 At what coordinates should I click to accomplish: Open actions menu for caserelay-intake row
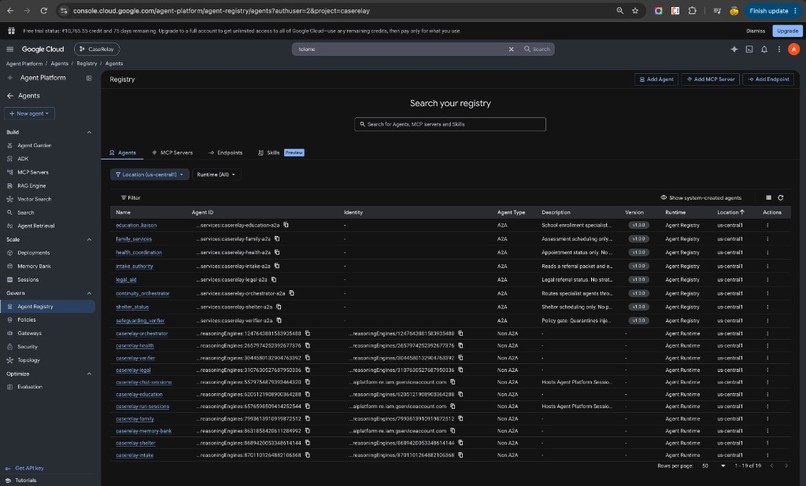767,455
